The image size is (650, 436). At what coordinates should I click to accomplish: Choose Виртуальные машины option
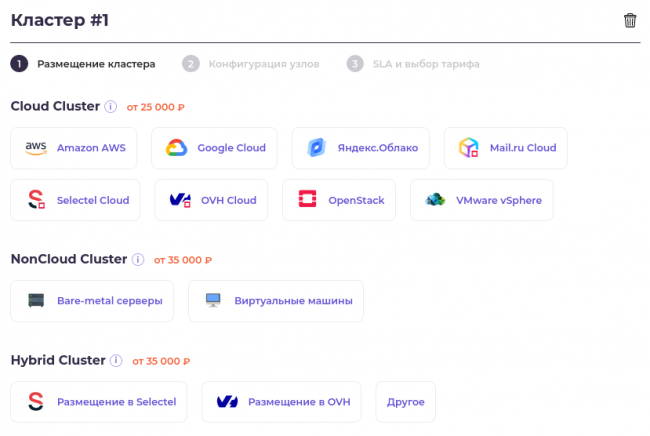coord(276,301)
